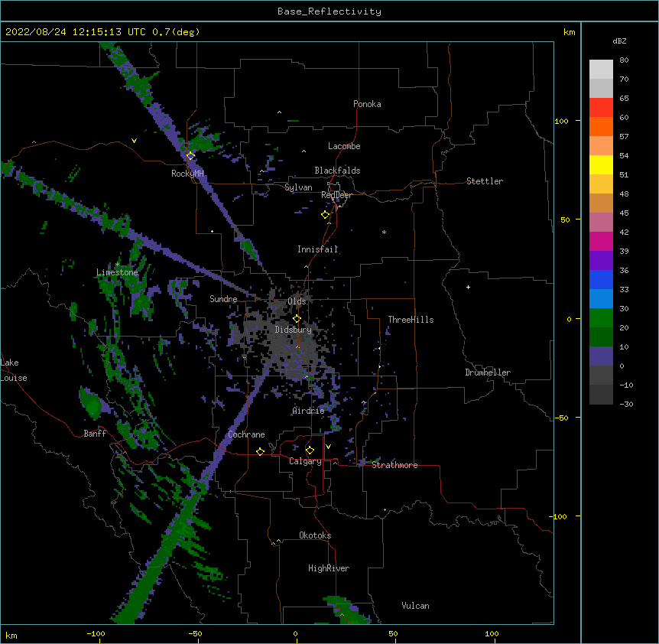Click the yellow diamond marker below Cochrane
Viewport: 659px width, 644px height.
coord(260,451)
